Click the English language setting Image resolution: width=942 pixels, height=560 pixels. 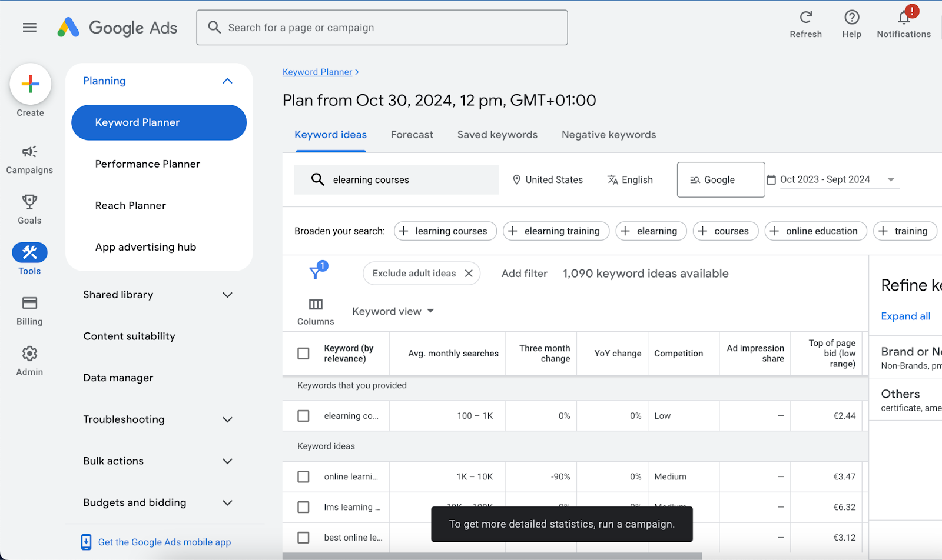coord(630,180)
